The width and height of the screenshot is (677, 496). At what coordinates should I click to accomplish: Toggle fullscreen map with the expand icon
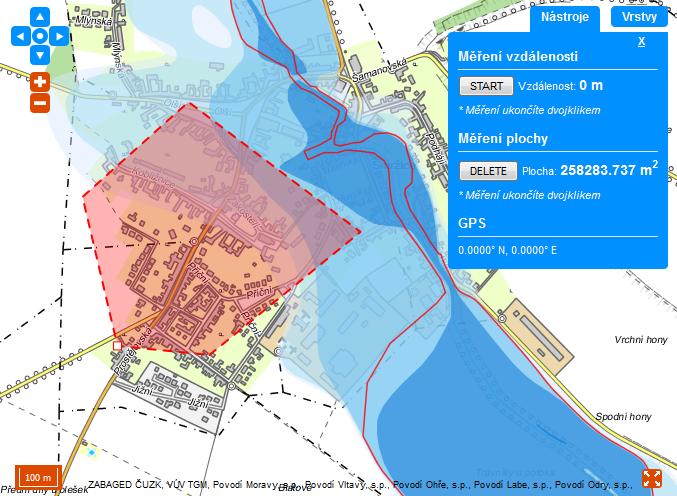652,478
